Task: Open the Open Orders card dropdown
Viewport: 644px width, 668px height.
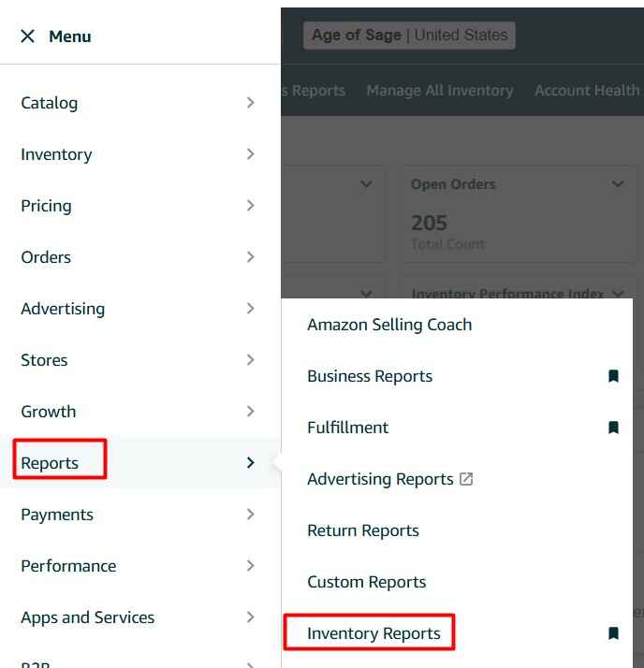Action: coord(618,184)
